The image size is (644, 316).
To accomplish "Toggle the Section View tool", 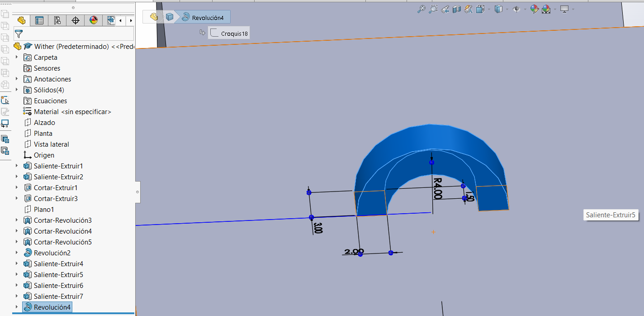I will 457,9.
